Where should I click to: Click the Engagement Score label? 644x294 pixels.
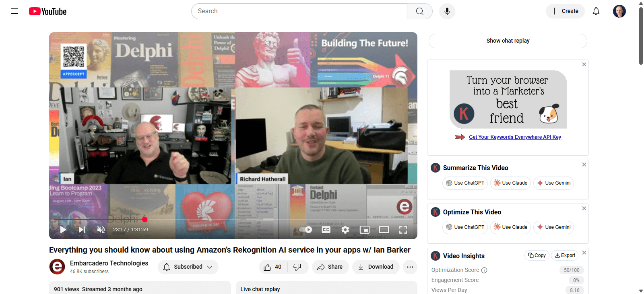(x=455, y=280)
